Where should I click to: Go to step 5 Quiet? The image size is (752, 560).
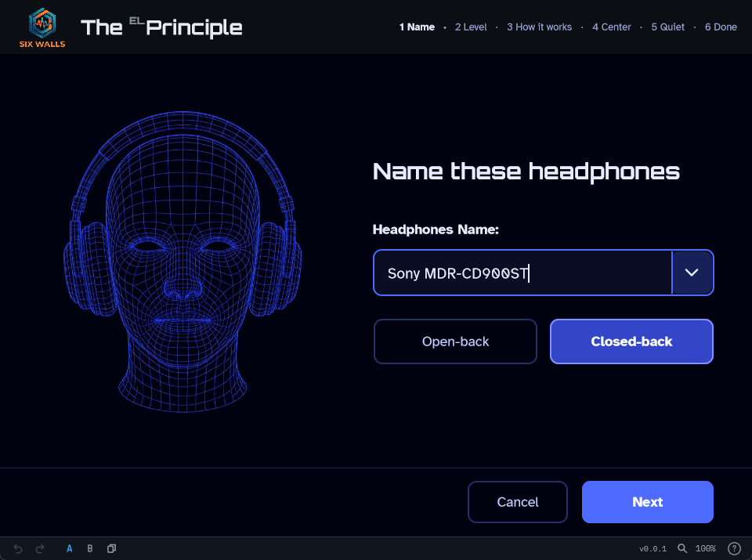coord(667,27)
